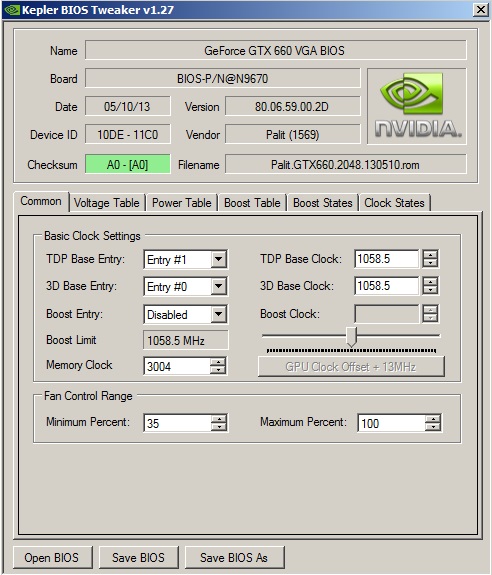Open the Boost Entry dropdown showing Disabled

tap(219, 314)
